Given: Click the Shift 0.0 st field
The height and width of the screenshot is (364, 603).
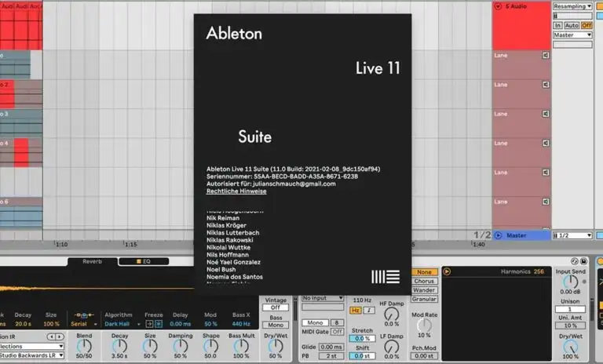Looking at the screenshot, I should coord(362,356).
